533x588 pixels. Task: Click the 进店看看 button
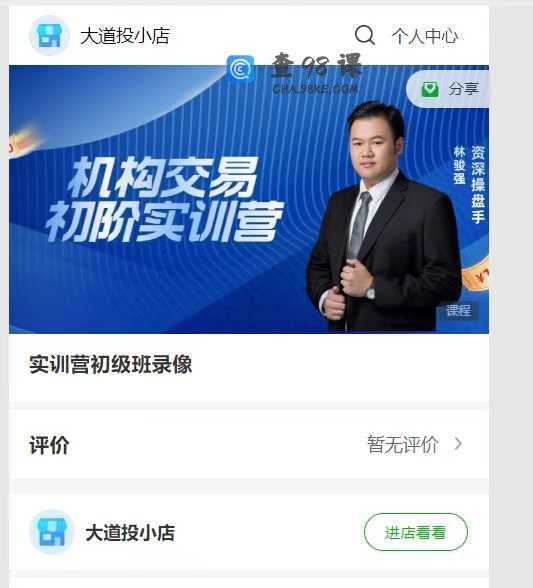pos(416,532)
